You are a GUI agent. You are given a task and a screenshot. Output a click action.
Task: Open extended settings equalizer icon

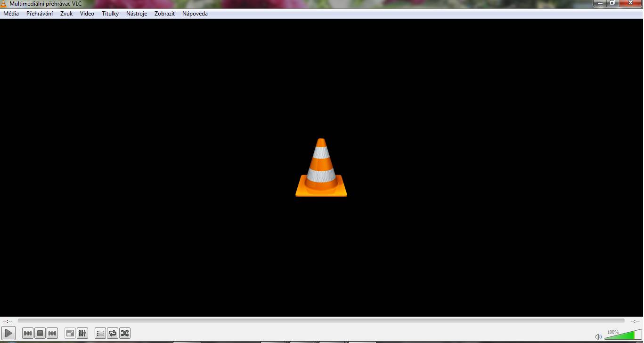[82, 333]
